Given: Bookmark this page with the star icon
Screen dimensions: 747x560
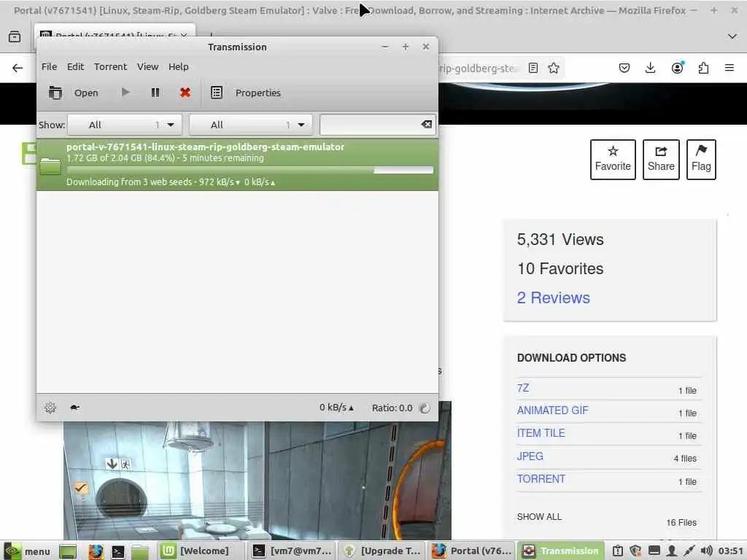Looking at the screenshot, I should tap(553, 68).
